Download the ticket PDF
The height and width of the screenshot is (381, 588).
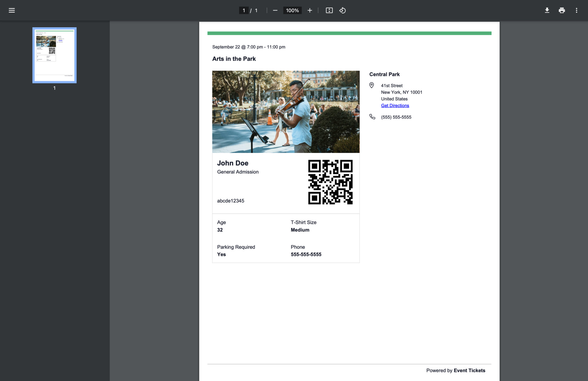pyautogui.click(x=547, y=10)
